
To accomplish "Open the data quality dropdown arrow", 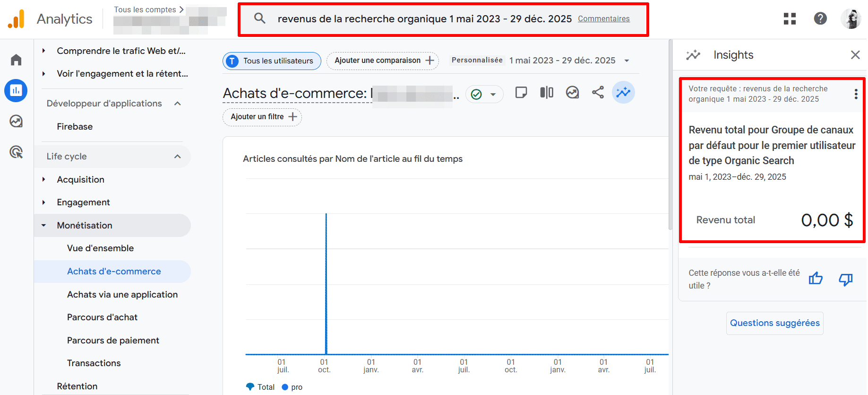I will coord(493,94).
